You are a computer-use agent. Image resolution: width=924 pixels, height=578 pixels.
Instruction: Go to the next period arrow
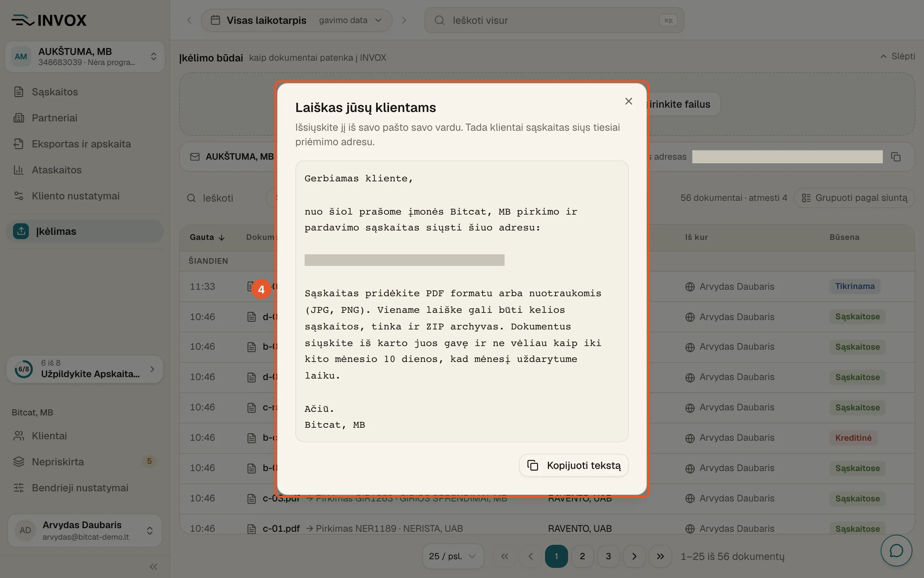[404, 20]
